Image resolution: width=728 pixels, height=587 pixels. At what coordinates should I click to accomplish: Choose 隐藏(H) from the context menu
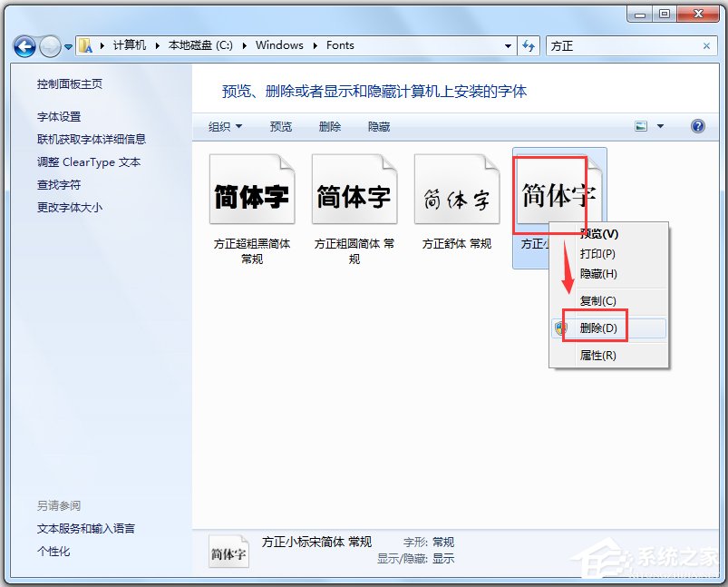pyautogui.click(x=608, y=274)
